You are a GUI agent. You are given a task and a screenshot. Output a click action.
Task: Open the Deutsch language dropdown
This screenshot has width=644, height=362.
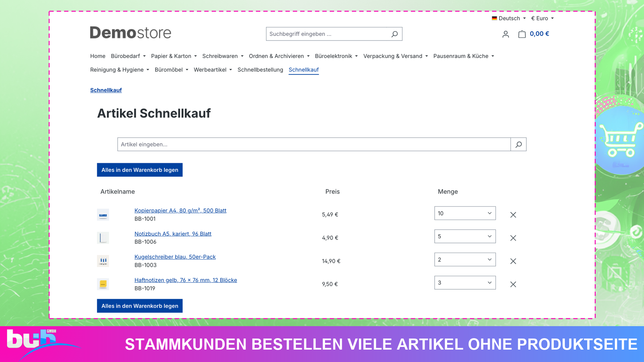[x=509, y=18]
